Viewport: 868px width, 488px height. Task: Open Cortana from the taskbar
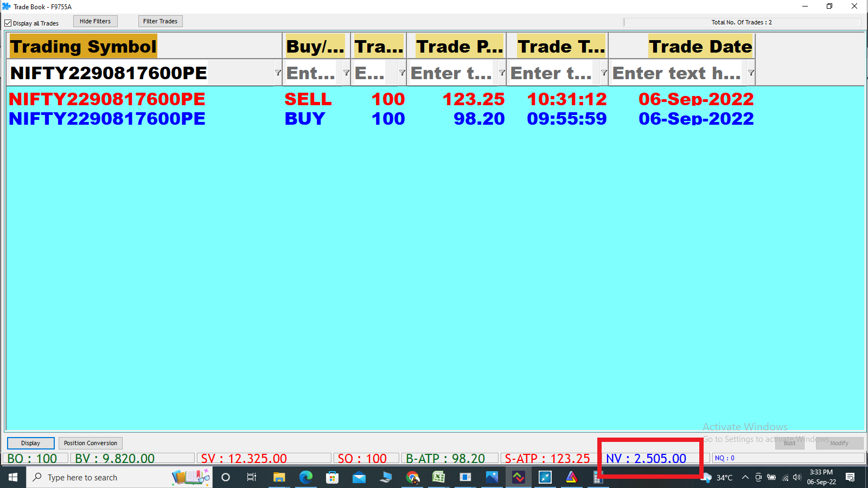click(x=226, y=477)
